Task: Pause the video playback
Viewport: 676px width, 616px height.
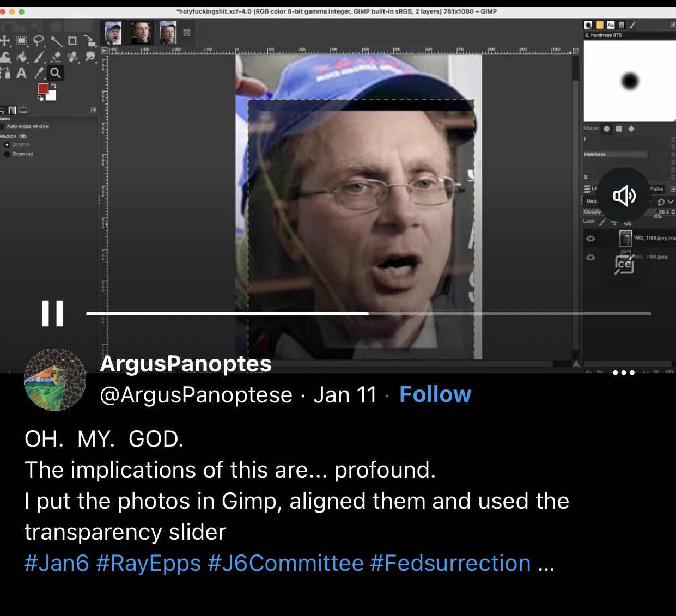Action: point(53,313)
